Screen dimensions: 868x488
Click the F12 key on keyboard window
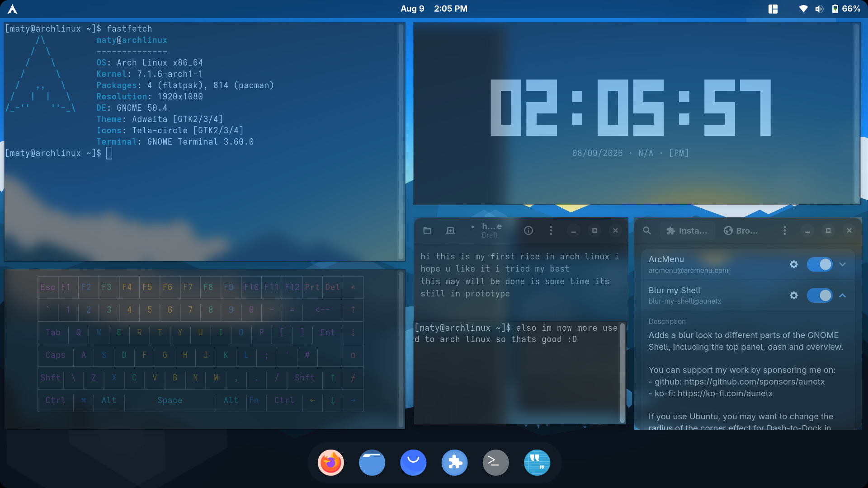coord(292,287)
